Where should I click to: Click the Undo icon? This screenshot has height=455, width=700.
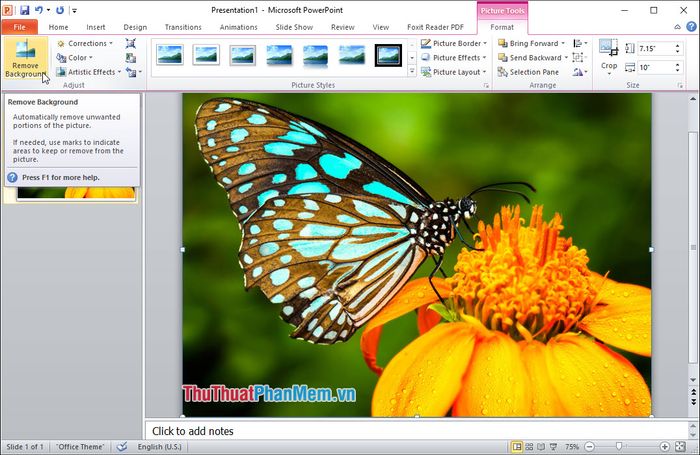tap(39, 10)
